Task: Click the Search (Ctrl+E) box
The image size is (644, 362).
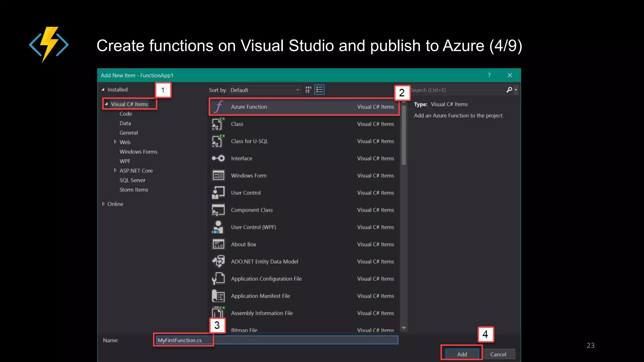Action: point(457,90)
